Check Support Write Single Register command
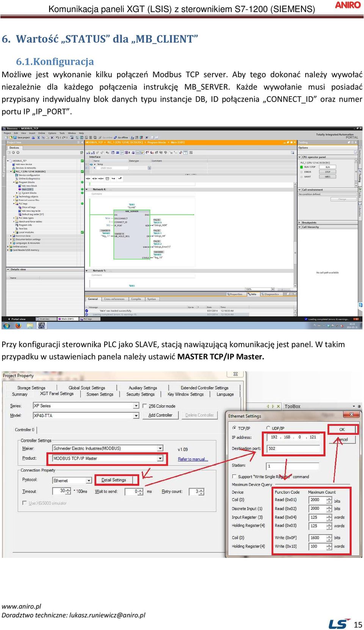The image size is (364, 630). [234, 476]
